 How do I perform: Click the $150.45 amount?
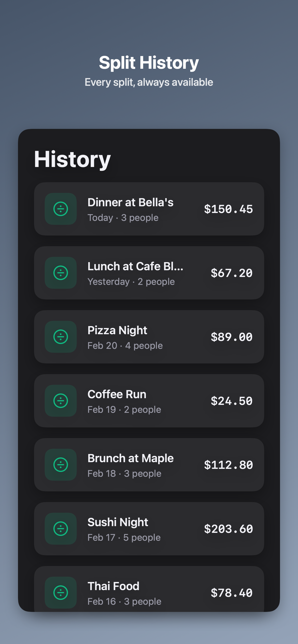click(228, 209)
